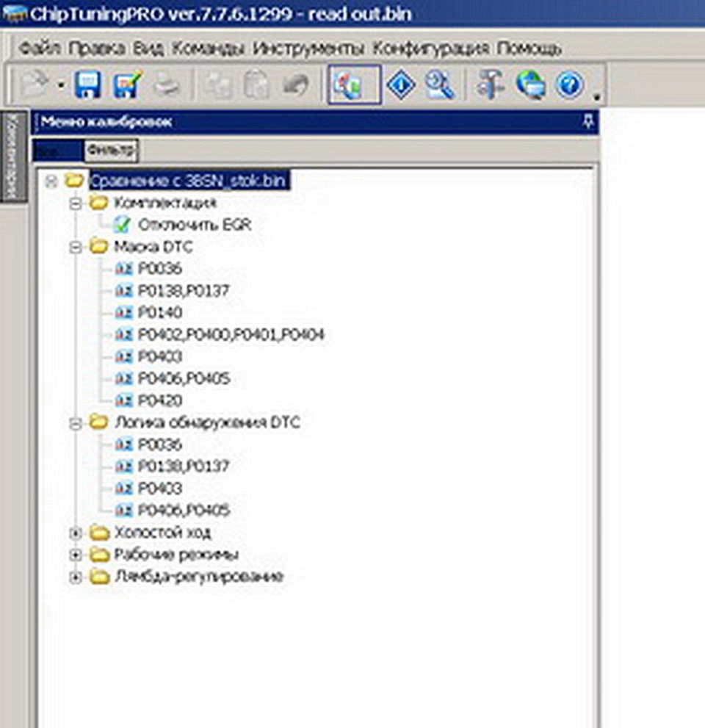Select the dark tab left of Фильтр
705x728 pixels.
coord(58,151)
